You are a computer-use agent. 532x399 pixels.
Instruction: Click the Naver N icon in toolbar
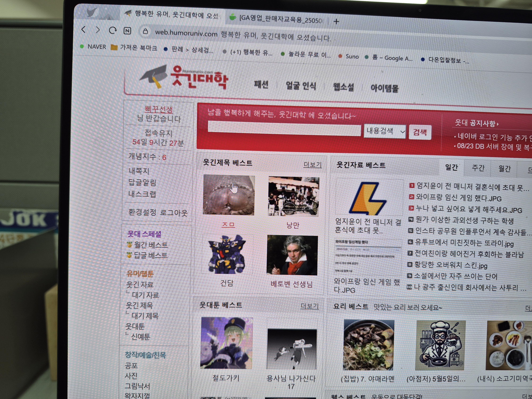point(127,31)
